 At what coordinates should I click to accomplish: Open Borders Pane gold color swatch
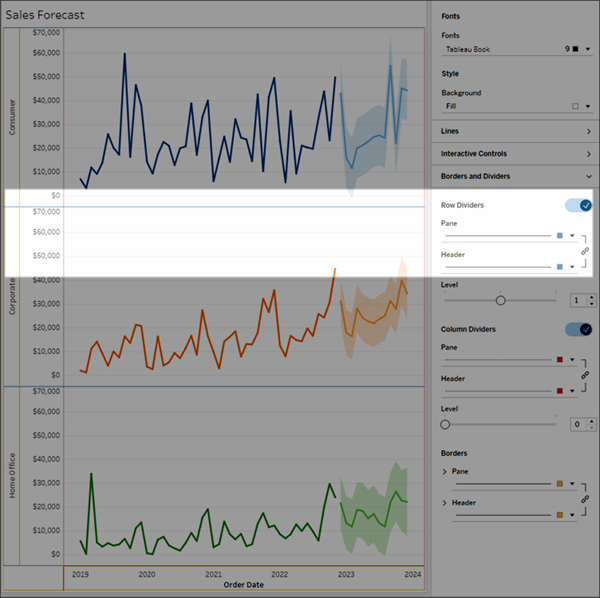[560, 484]
